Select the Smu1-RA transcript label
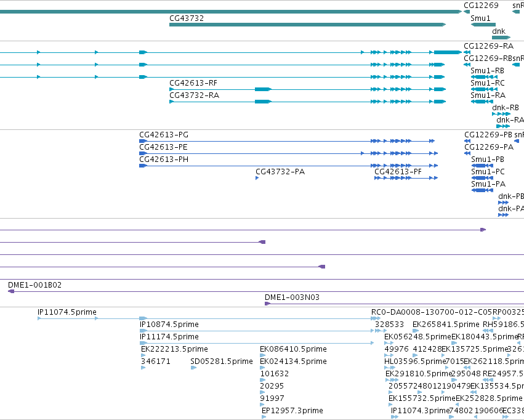Image resolution: width=524 pixels, height=420 pixels. 488,95
